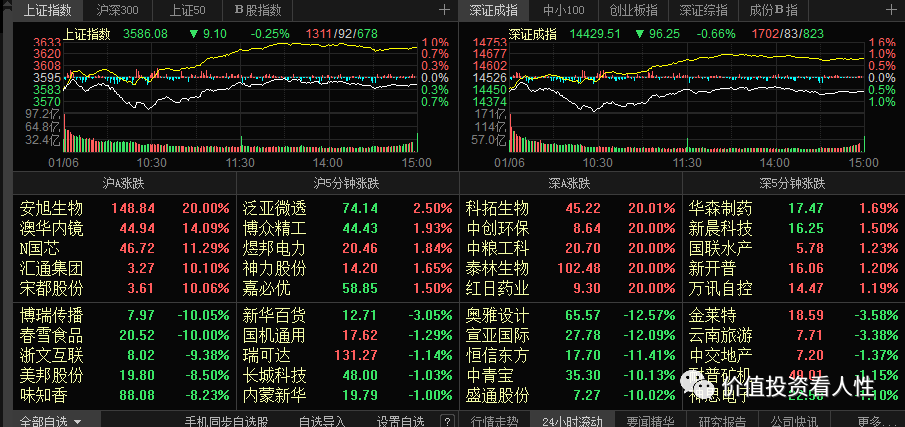Select stock 新华百货
The image size is (905, 427).
(275, 316)
